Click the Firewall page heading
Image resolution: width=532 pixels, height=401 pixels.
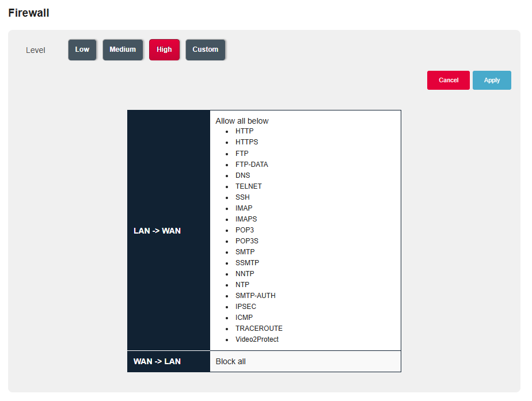[x=29, y=13]
